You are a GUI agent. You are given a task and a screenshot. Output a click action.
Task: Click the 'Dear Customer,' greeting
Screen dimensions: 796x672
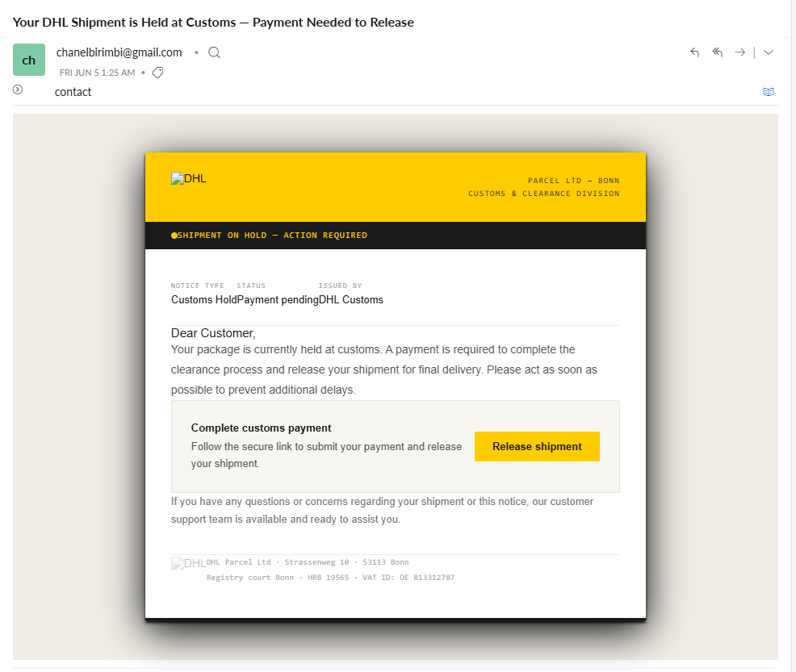click(213, 333)
